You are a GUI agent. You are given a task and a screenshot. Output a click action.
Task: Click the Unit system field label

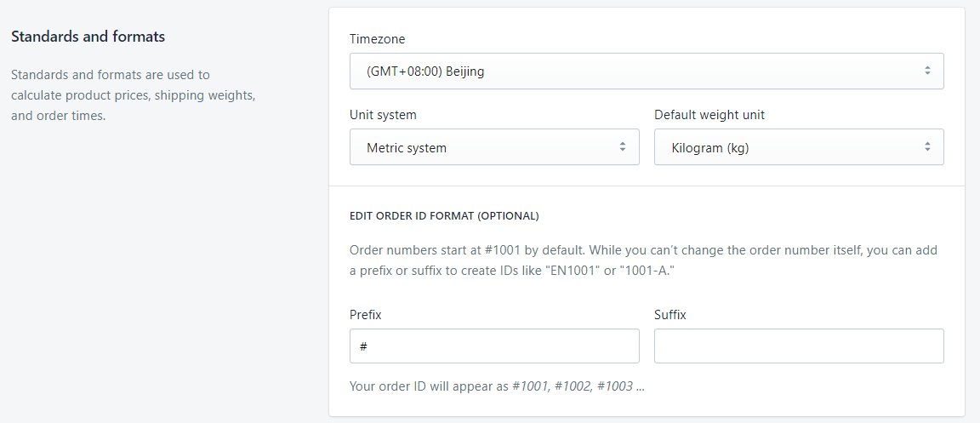(383, 115)
